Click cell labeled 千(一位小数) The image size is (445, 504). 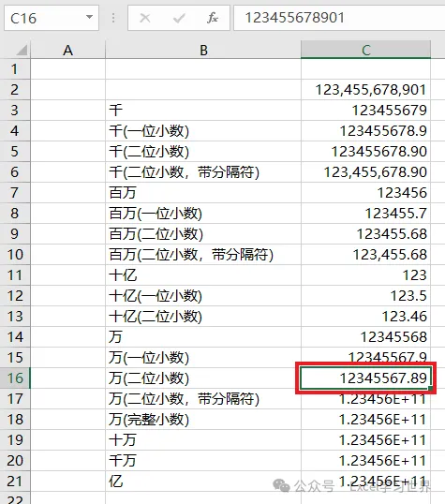tap(203, 131)
